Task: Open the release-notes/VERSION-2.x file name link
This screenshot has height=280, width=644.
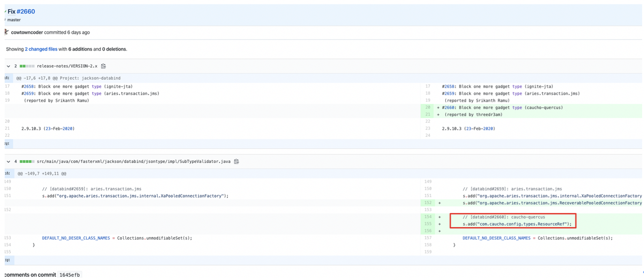Action: (67, 66)
